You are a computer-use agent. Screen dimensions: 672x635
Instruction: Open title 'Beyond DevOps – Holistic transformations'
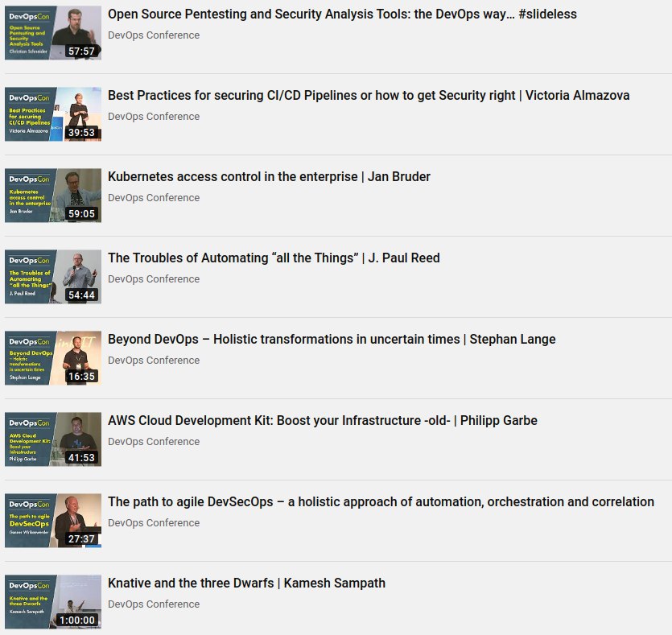332,340
